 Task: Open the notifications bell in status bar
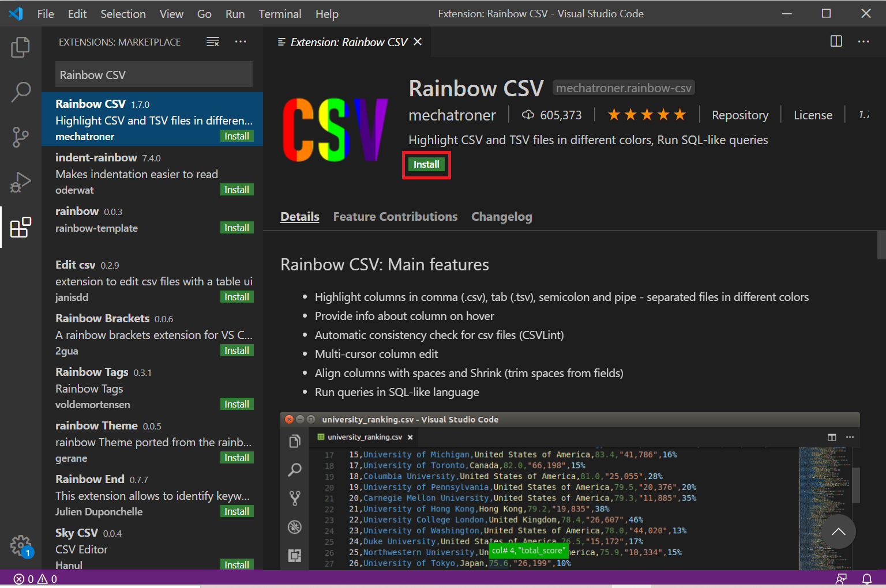tap(866, 579)
